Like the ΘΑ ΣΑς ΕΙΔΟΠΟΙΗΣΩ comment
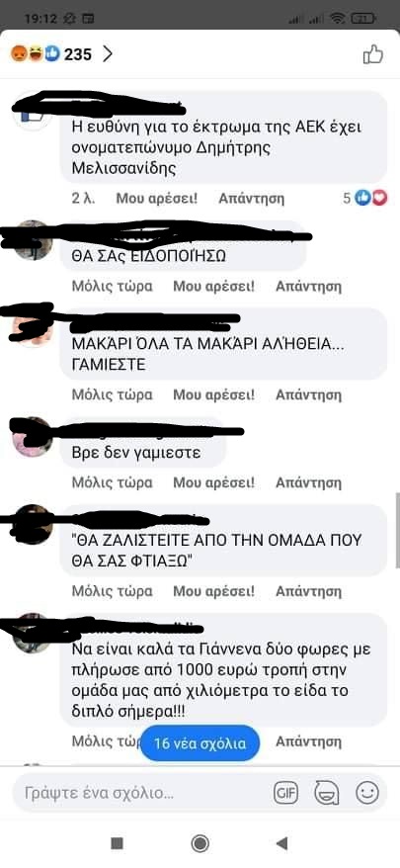Screen dimensions: 400x868 click(213, 286)
